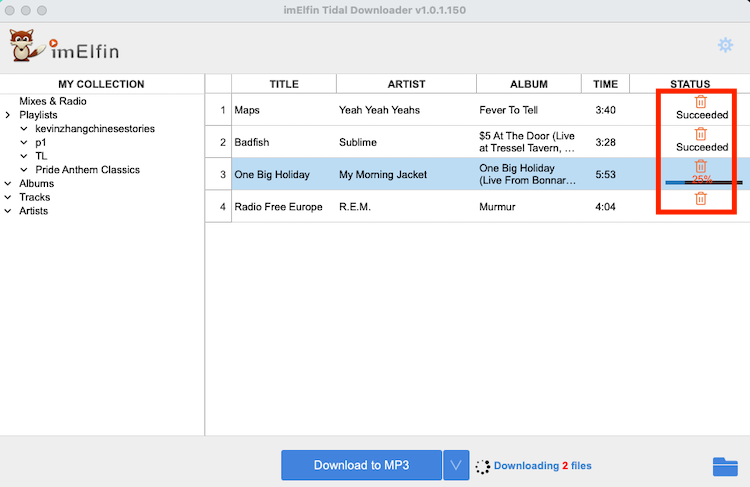Screen dimensions: 750x487
Task: Expand the Playlists tree node
Action: [8, 115]
